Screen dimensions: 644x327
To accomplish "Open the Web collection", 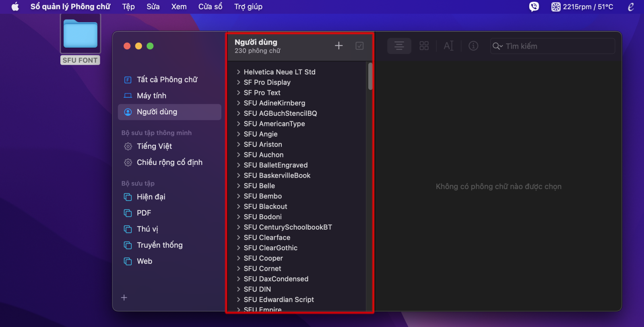I will (x=169, y=261).
